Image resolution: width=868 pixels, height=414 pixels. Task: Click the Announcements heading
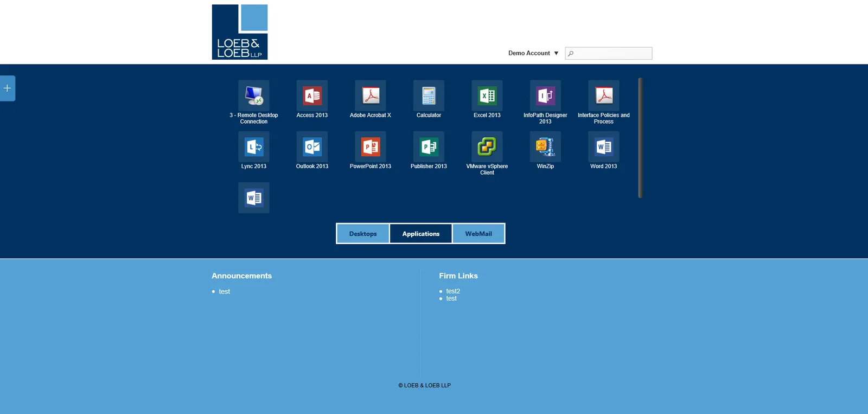tap(242, 276)
